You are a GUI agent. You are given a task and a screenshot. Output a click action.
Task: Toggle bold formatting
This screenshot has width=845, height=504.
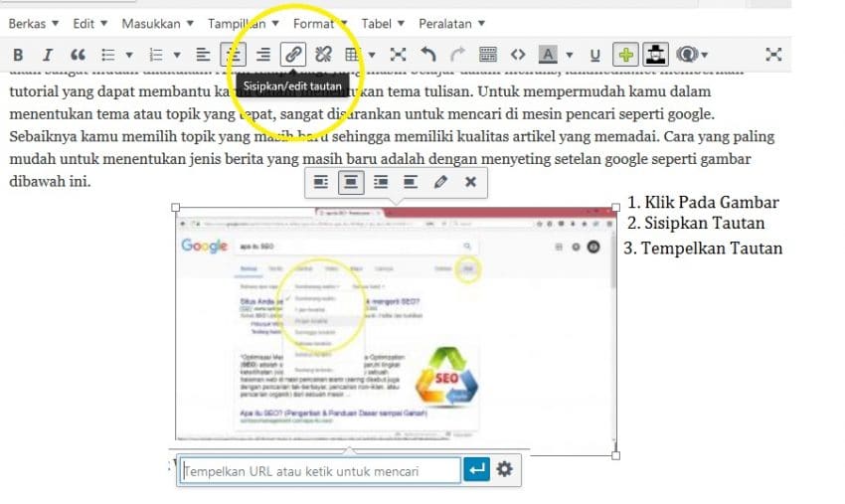[x=18, y=55]
